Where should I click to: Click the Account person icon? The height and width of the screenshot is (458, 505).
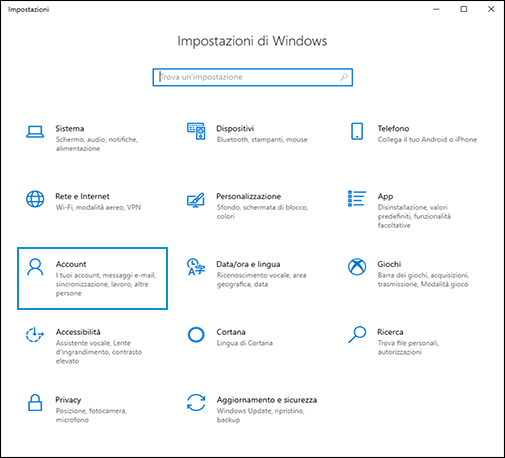(35, 267)
